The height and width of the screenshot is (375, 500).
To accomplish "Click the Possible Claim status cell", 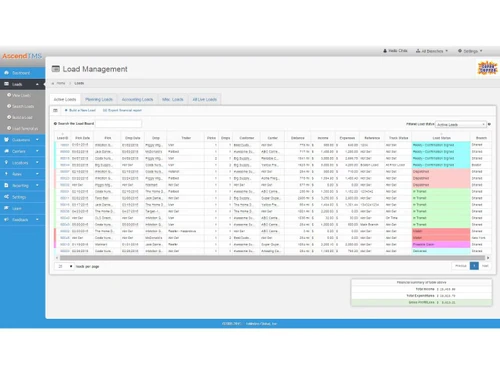I will [441, 244].
